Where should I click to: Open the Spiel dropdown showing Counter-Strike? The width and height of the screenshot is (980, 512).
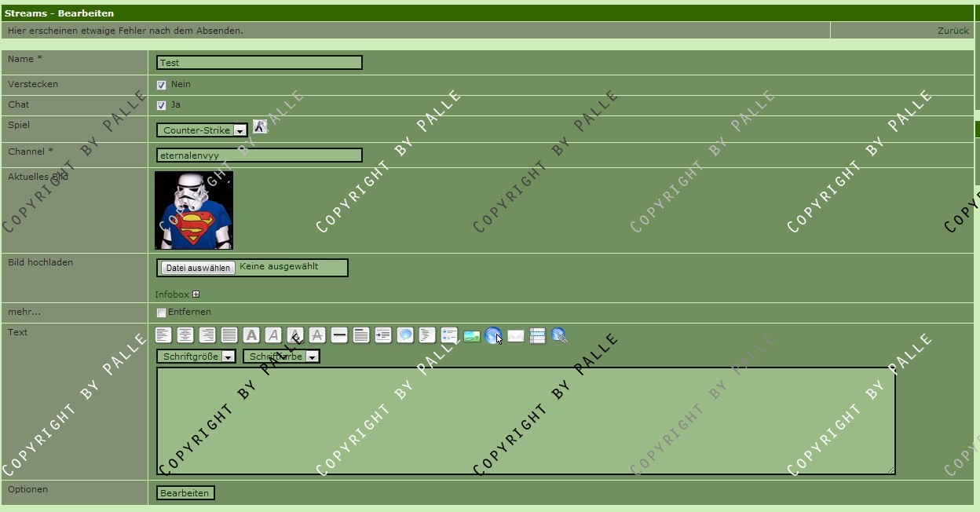(202, 130)
